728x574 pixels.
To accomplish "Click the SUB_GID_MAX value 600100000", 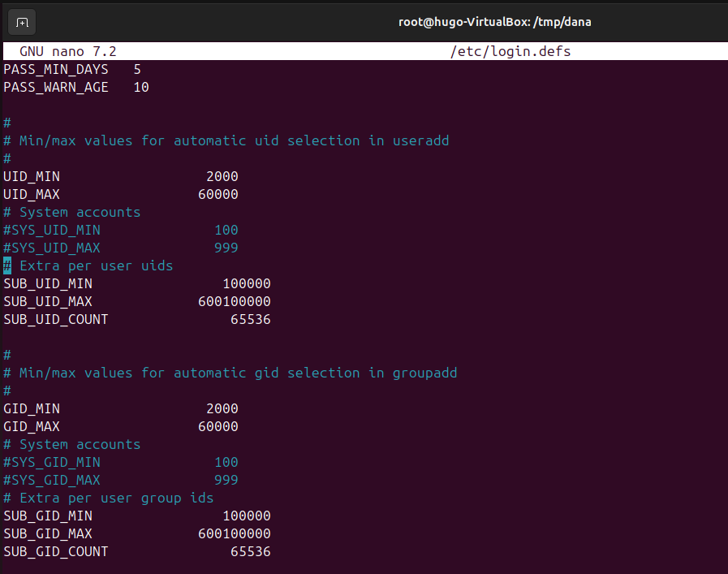I will pyautogui.click(x=234, y=533).
